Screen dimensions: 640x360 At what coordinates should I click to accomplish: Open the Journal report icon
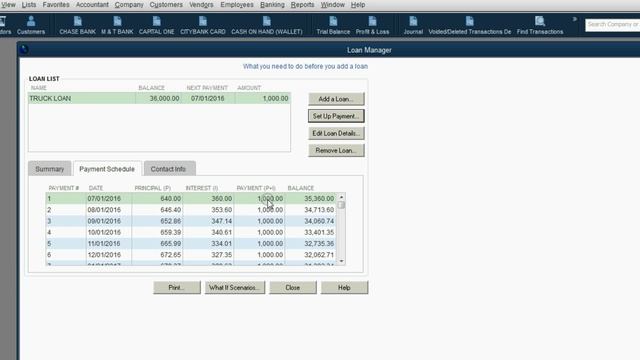tap(413, 25)
